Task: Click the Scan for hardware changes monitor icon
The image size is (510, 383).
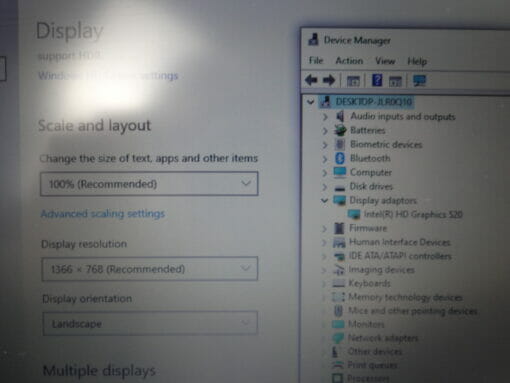Action: tap(419, 81)
